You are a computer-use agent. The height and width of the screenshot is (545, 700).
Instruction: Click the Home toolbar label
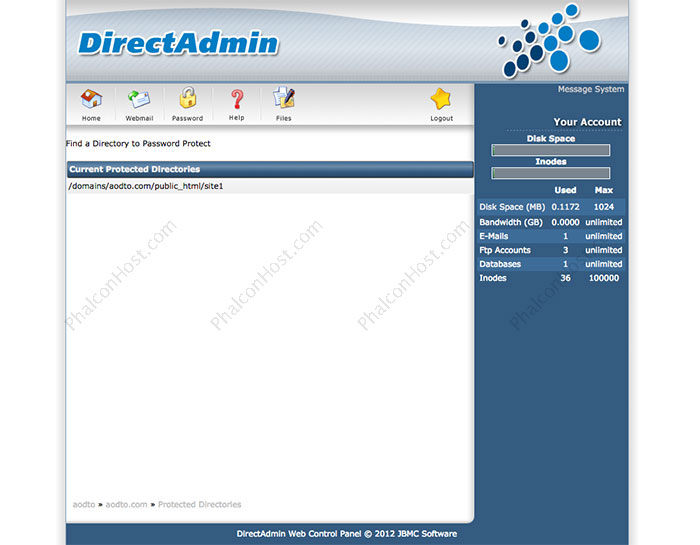[91, 118]
